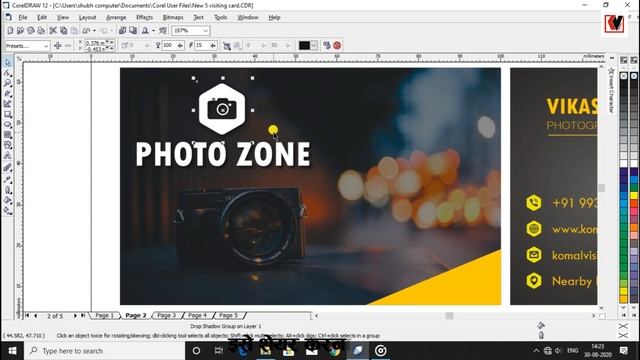Open shadow feathering slider next to 15
The image size is (640, 360).
click(213, 46)
